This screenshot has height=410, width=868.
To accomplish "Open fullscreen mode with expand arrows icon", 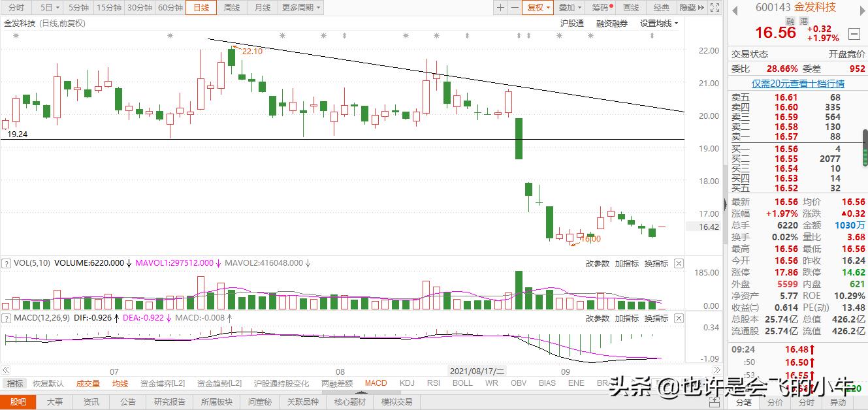I will click(716, 7).
